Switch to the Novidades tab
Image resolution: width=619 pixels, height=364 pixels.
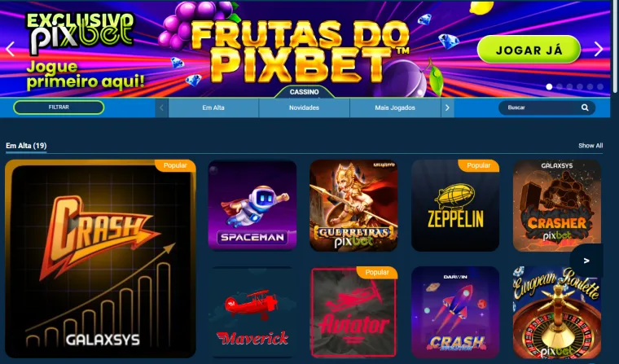point(304,107)
